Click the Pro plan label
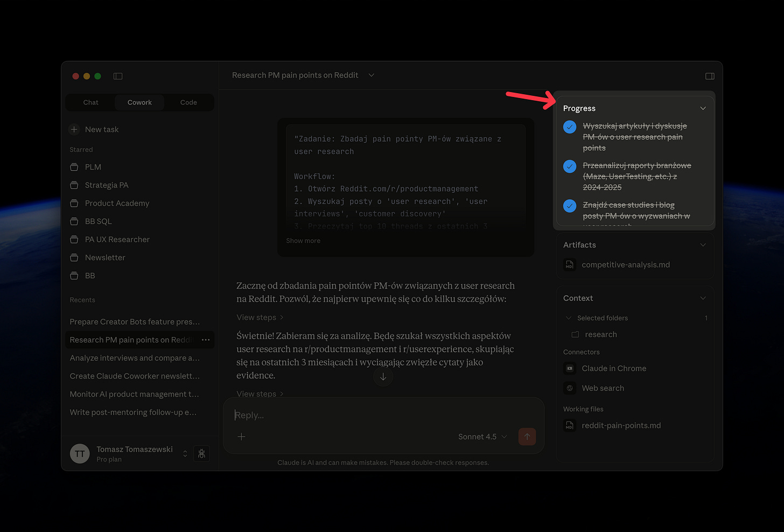 109,459
